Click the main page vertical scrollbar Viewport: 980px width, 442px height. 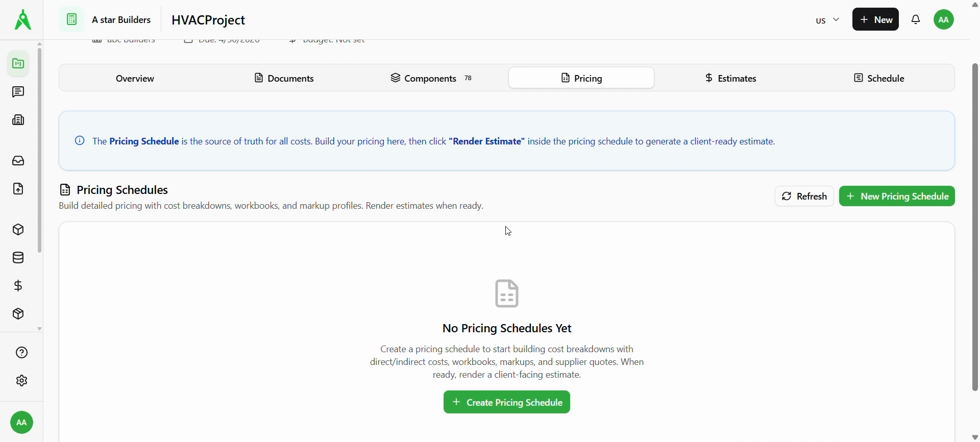coord(975,227)
